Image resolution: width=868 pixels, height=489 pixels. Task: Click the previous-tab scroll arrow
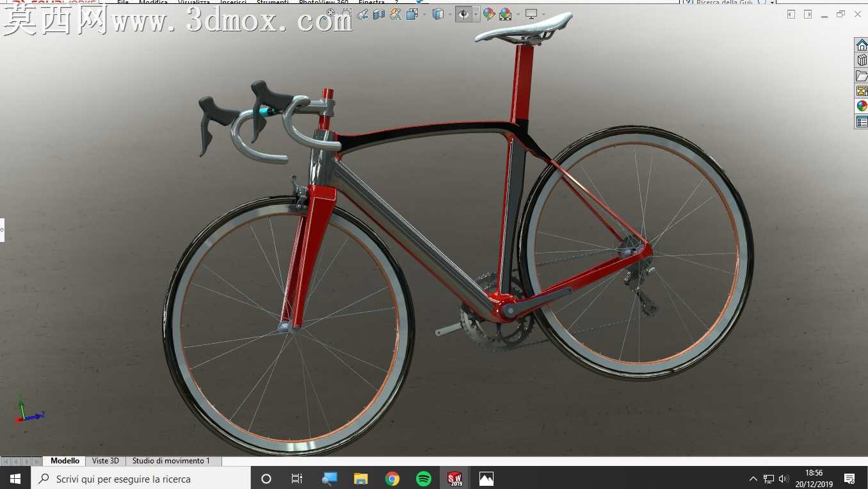tap(16, 461)
